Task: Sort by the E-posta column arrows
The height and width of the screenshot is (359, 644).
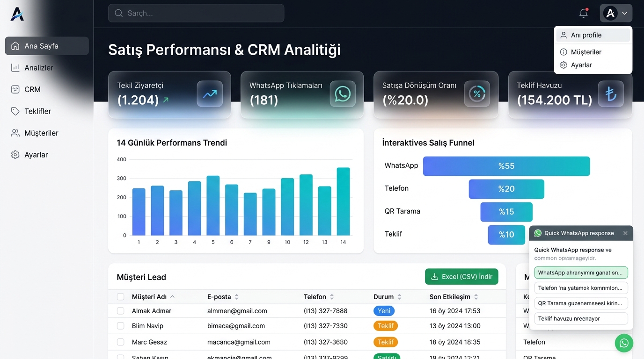Action: [x=236, y=297]
